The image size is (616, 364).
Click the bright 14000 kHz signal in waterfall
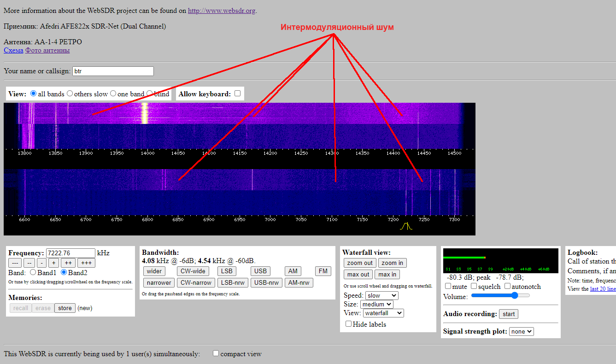coord(145,113)
